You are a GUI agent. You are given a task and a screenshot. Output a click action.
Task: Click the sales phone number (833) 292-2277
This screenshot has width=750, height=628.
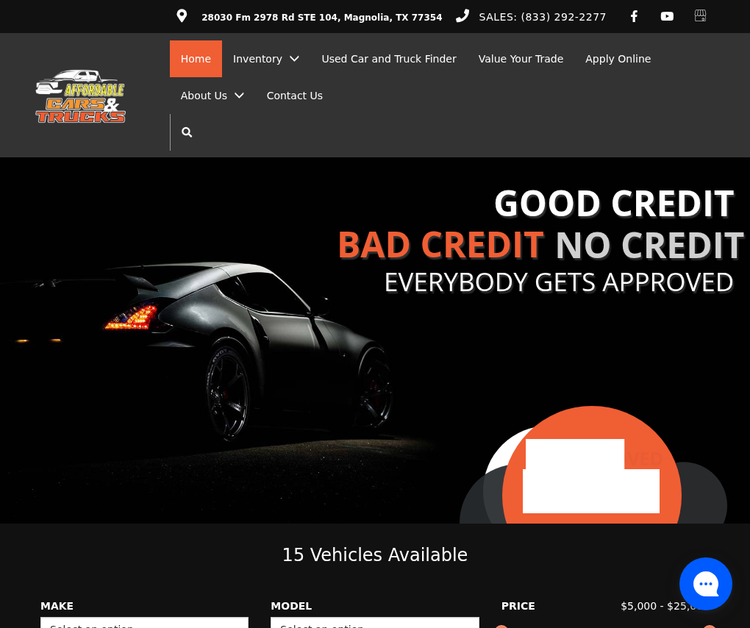(542, 17)
